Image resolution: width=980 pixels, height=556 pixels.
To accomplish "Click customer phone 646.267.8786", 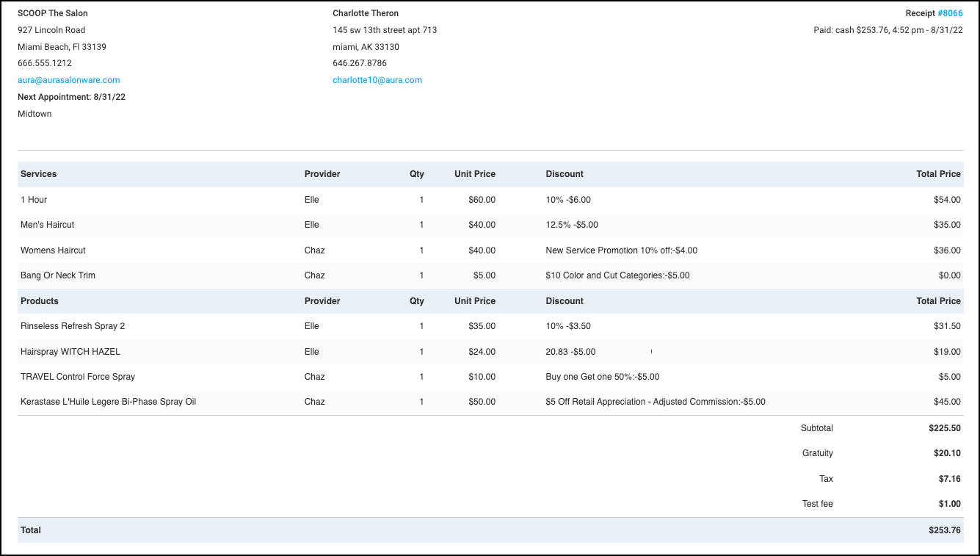I will (360, 63).
